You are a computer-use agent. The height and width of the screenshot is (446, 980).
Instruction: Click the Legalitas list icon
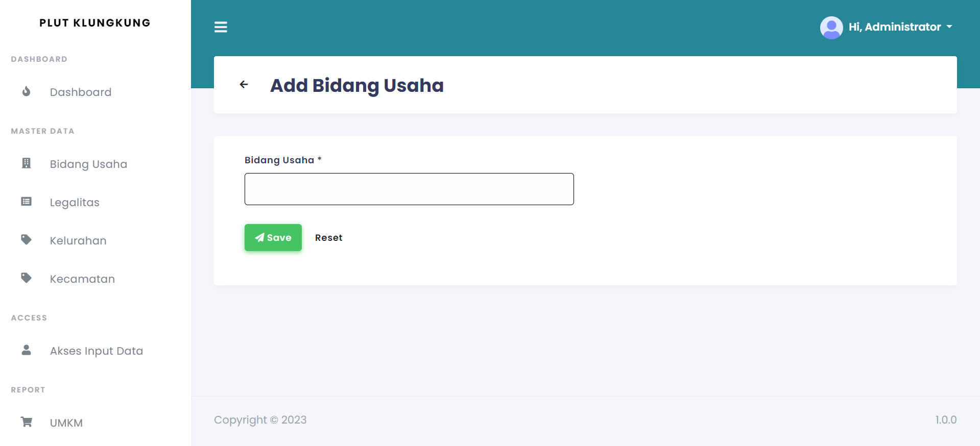(x=26, y=202)
